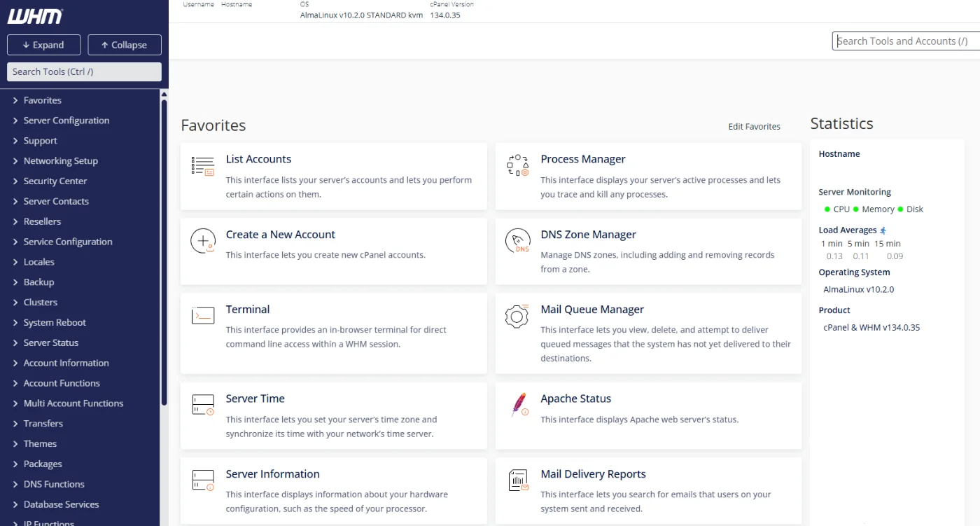
Task: Click the Process Manager icon
Action: point(517,165)
